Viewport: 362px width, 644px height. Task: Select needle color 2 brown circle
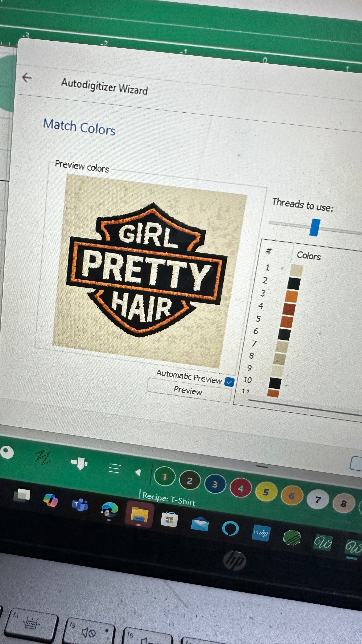click(x=190, y=480)
